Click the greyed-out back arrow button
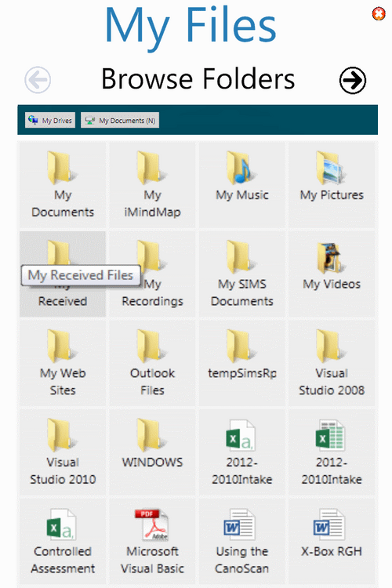This screenshot has height=588, width=392. pyautogui.click(x=38, y=80)
